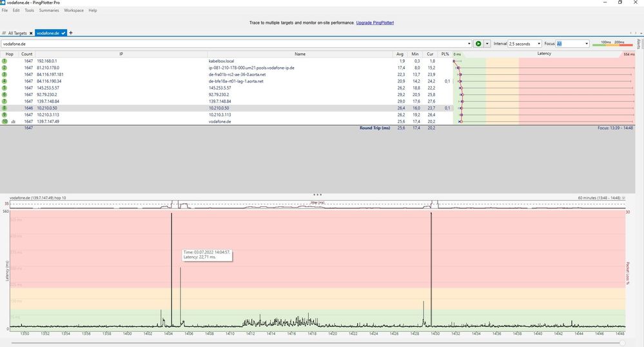Viewport: 644px width, 347px height.
Task: Click the Name column header
Action: coord(300,54)
